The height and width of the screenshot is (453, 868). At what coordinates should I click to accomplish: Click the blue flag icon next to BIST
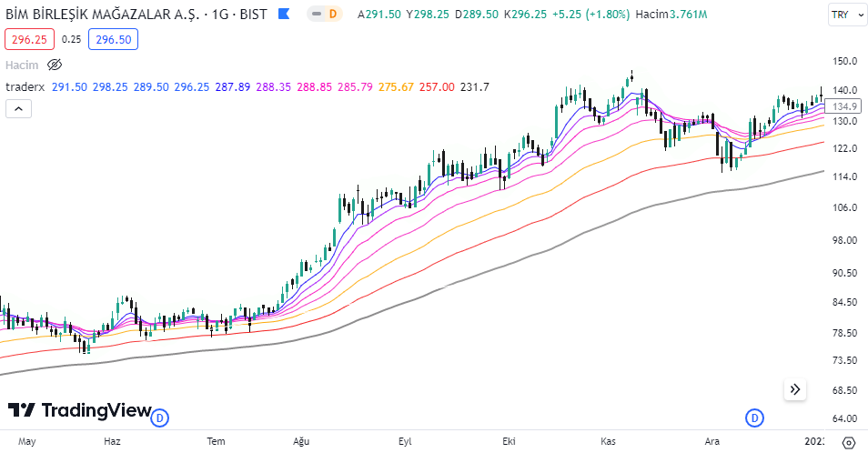click(x=284, y=14)
